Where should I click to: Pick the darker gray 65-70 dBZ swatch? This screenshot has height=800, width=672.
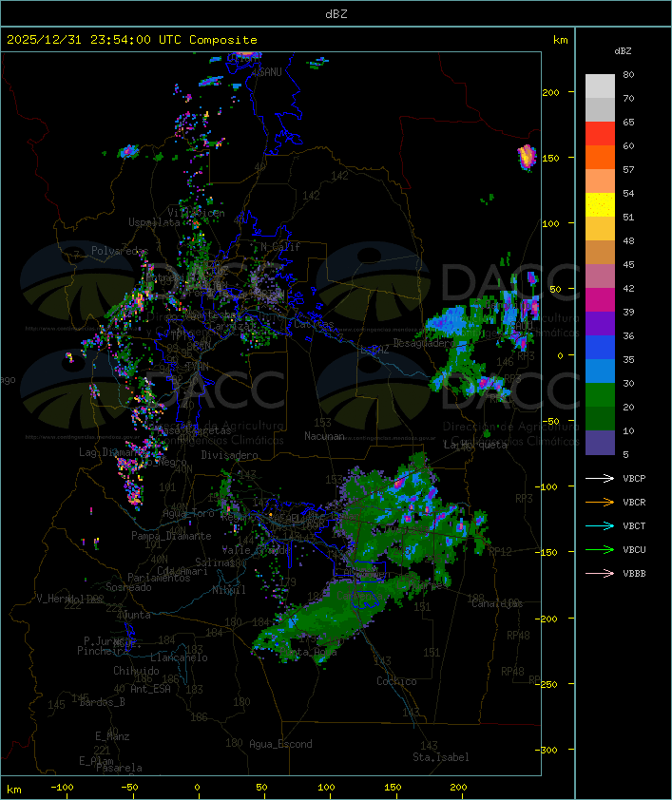tap(600, 109)
